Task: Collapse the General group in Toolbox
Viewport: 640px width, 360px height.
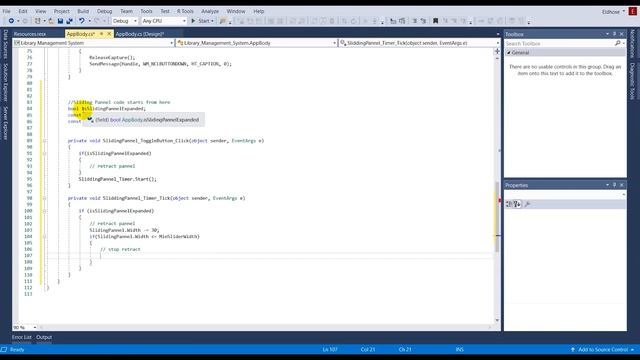Action: coord(509,53)
